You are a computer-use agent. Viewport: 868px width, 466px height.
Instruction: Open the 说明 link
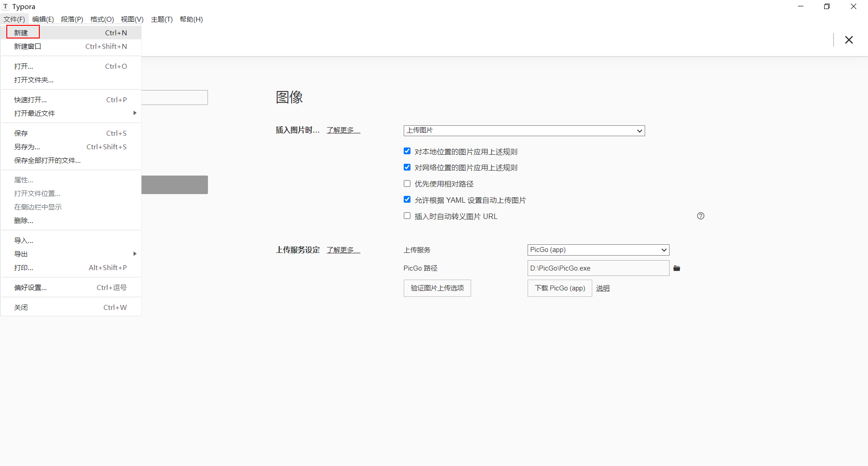click(603, 288)
